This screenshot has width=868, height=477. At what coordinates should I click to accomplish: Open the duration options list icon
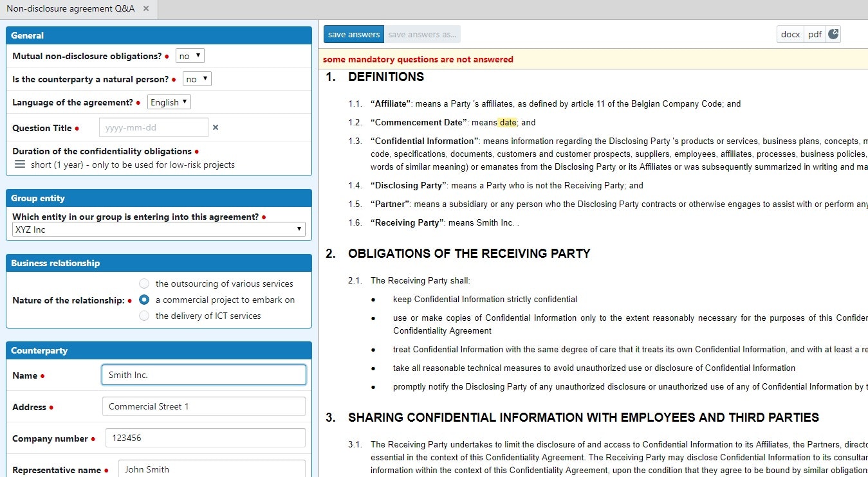coord(20,165)
